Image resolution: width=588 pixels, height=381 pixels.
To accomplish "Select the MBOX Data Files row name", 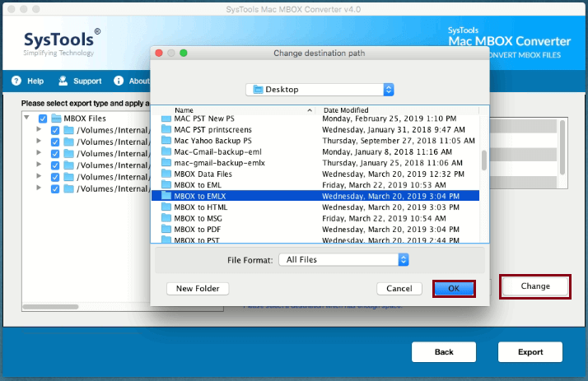I will tap(203, 174).
